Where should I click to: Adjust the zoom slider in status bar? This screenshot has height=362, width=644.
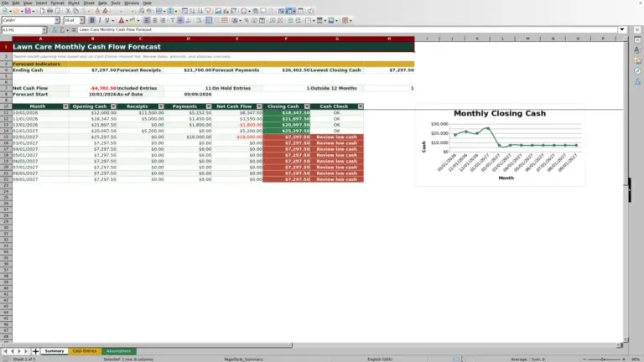[x=604, y=359]
